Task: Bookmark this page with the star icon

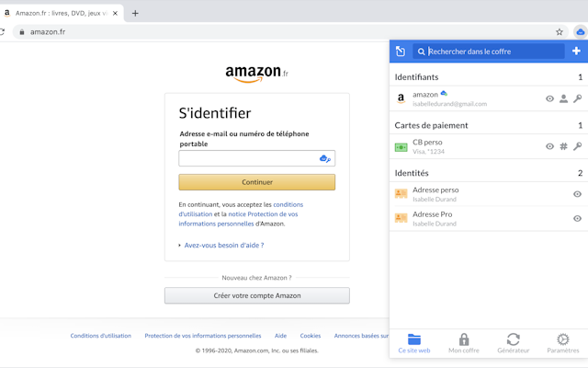Action: pyautogui.click(x=560, y=31)
